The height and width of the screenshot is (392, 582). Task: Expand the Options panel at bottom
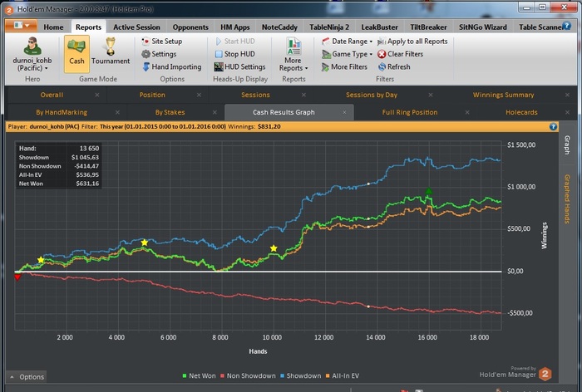coord(27,376)
